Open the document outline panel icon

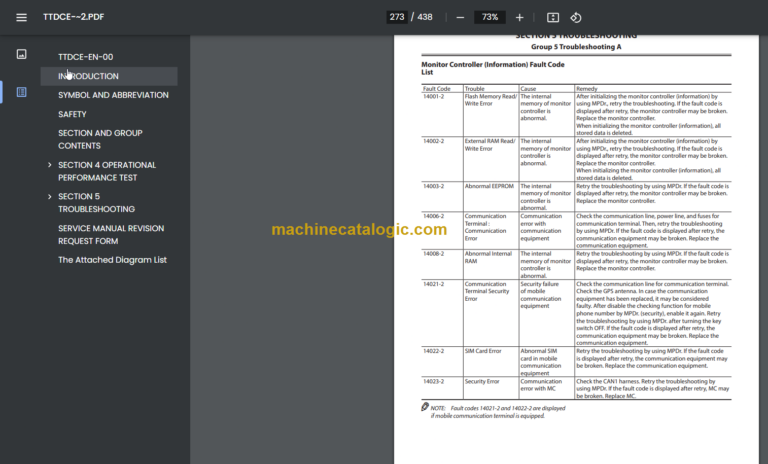[22, 92]
